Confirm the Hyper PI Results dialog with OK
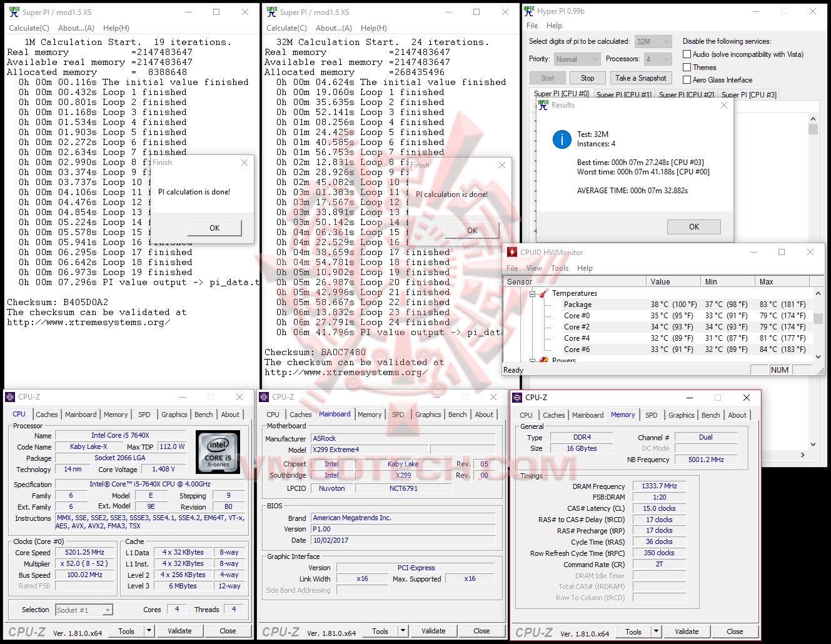 point(694,226)
